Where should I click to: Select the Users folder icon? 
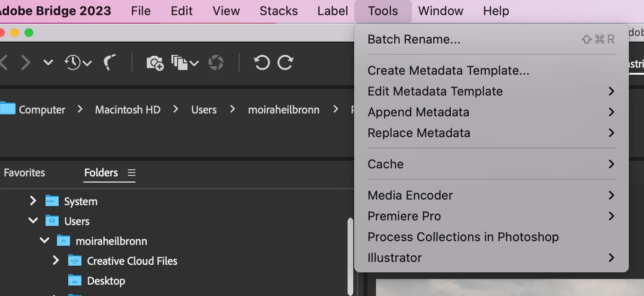click(52, 221)
